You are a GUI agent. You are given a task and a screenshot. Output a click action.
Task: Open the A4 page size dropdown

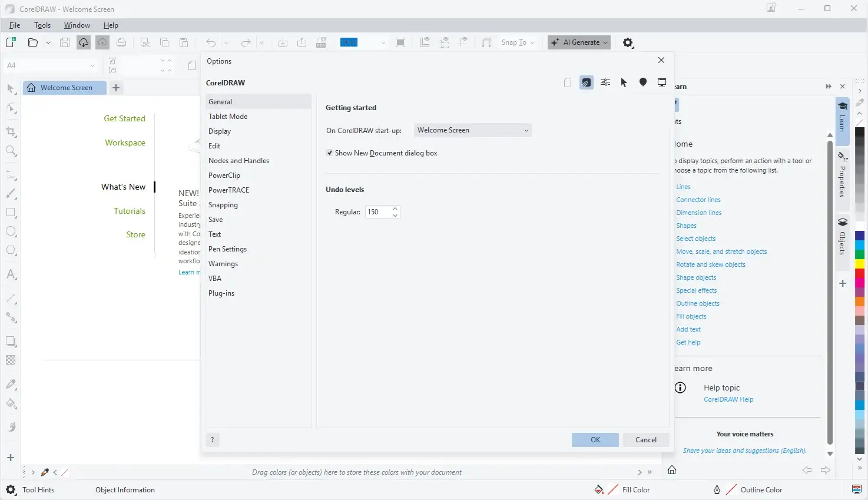(x=51, y=65)
